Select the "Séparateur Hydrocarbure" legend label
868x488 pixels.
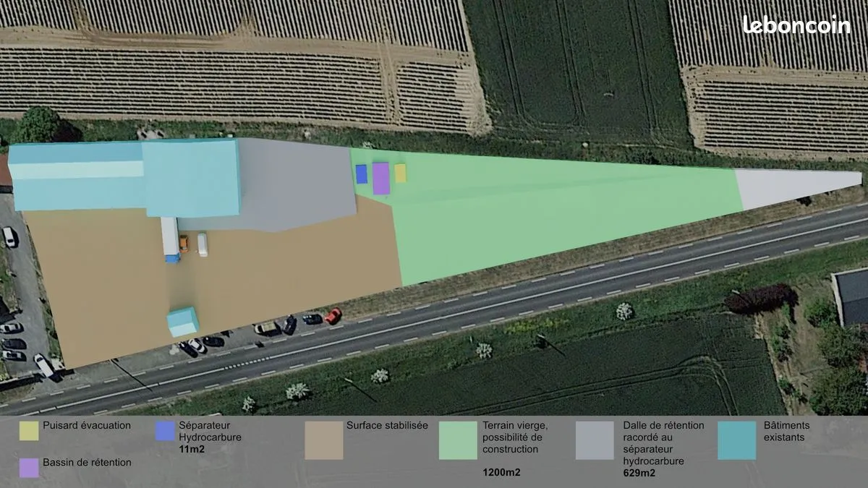click(x=210, y=431)
